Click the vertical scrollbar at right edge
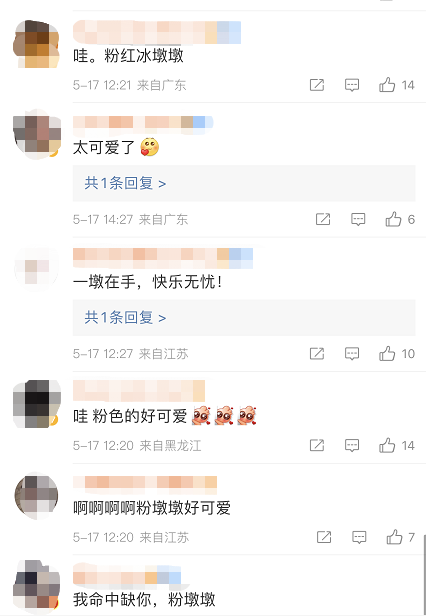 [424, 574]
